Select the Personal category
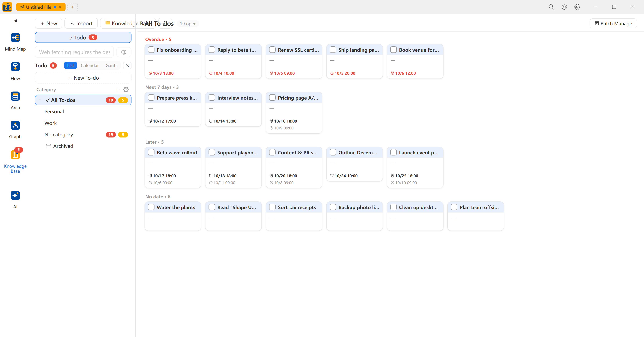 (83, 112)
